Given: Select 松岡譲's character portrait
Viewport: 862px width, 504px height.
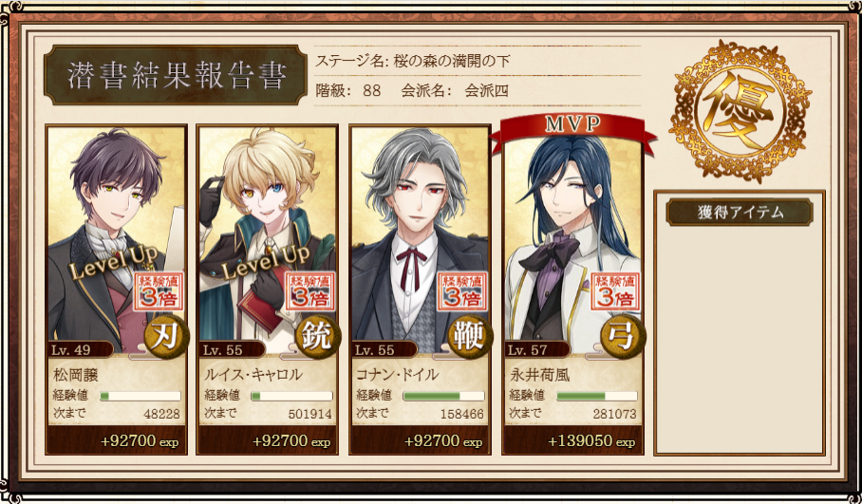Looking at the screenshot, I should [116, 234].
